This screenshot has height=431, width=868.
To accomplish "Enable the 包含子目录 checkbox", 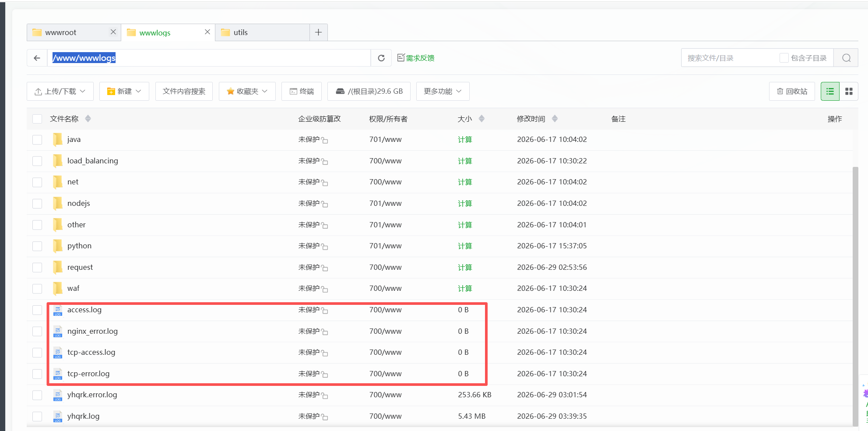I will [x=784, y=58].
